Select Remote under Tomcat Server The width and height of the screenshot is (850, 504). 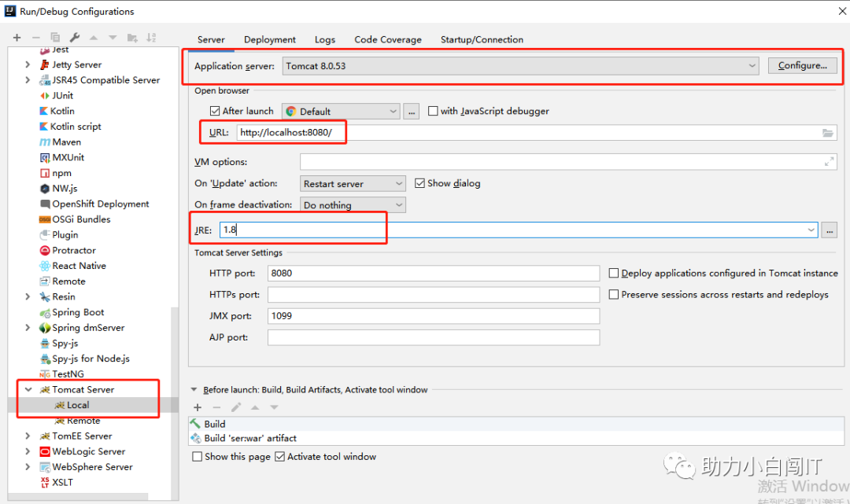tap(83, 421)
